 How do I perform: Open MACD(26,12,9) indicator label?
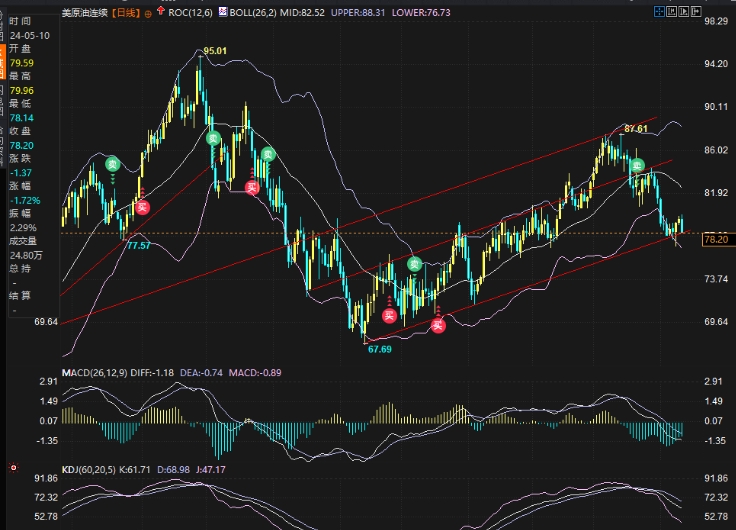(94, 373)
